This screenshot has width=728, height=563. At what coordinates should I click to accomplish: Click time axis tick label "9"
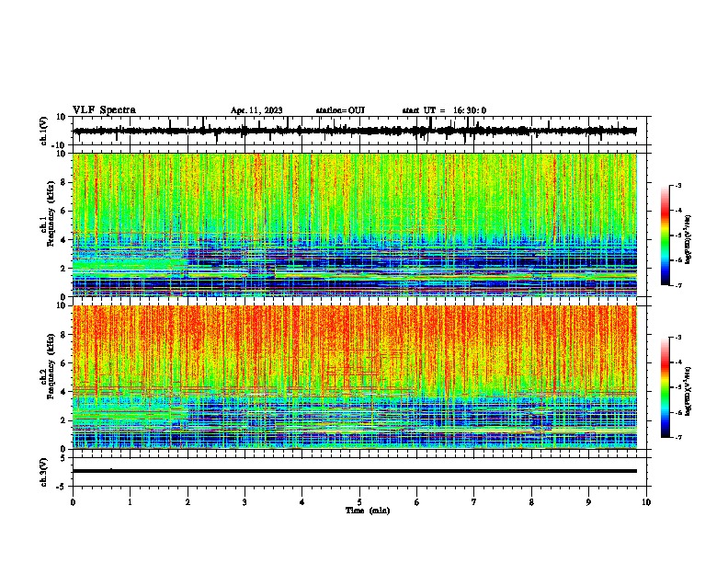coord(588,502)
